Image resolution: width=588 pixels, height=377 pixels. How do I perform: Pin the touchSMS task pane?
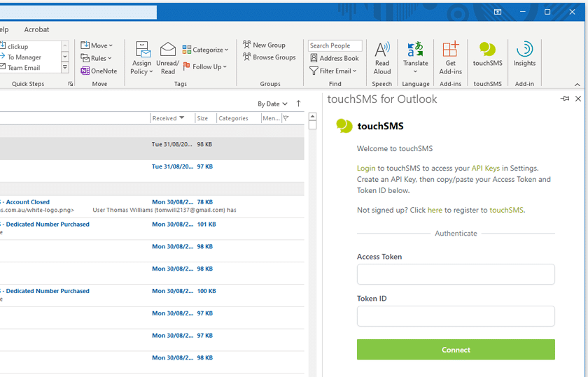click(565, 99)
